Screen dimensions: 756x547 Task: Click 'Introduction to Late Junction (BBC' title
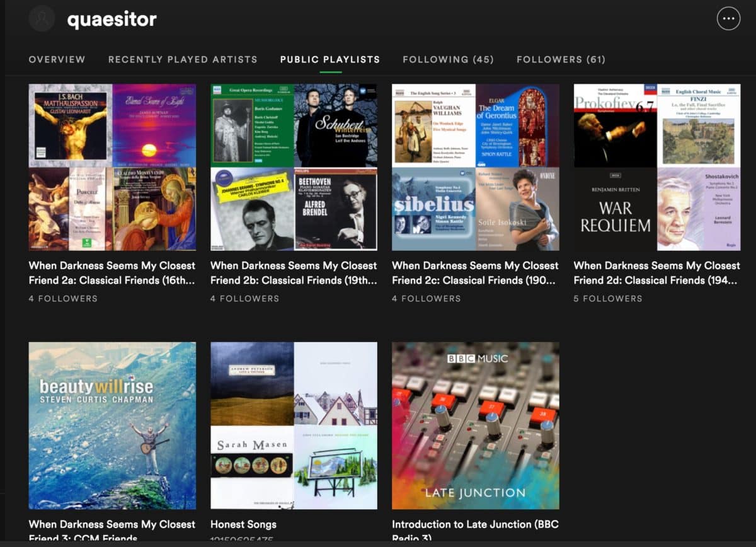click(475, 524)
